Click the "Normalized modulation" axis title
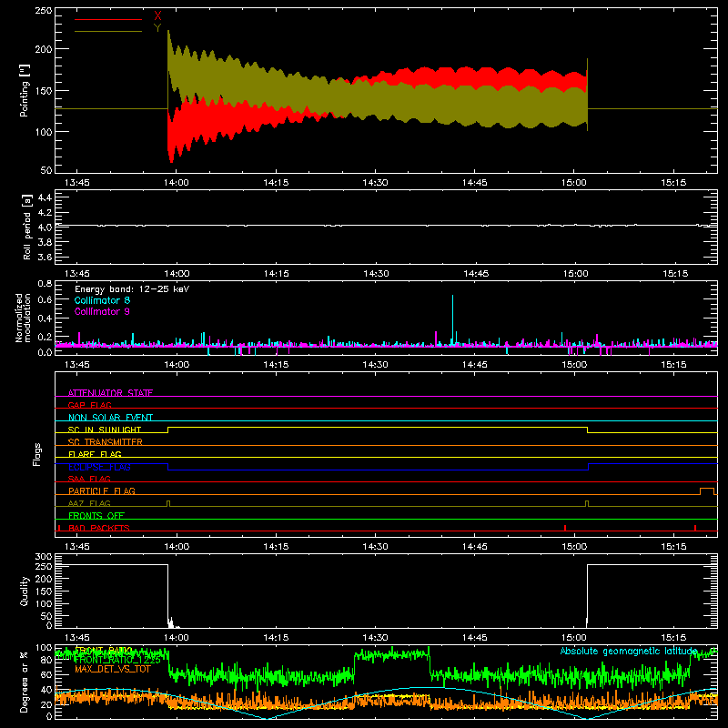The width and height of the screenshot is (728, 728). pyautogui.click(x=24, y=318)
